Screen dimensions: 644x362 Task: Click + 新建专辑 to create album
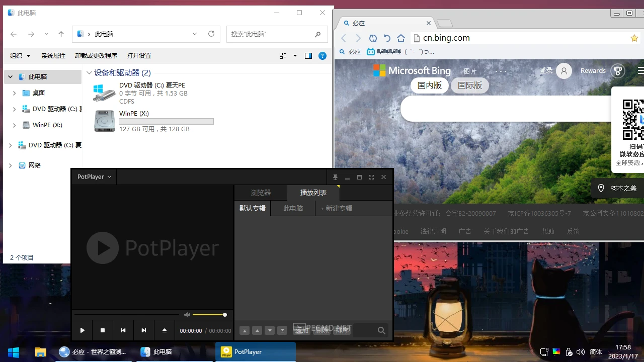336,208
